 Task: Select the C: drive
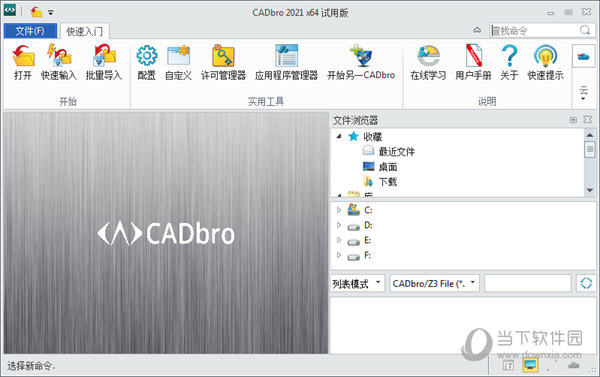[x=360, y=210]
